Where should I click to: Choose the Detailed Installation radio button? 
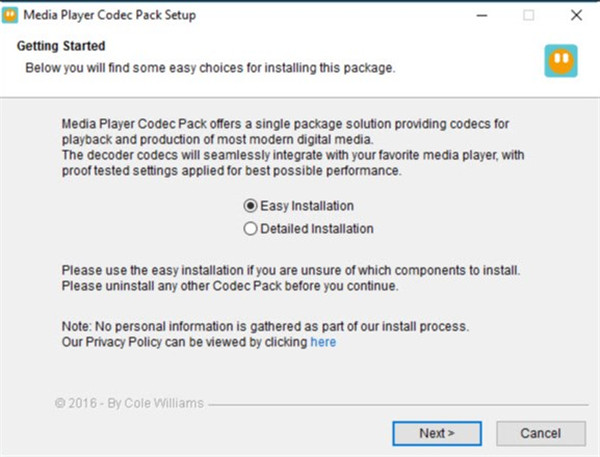coord(250,229)
